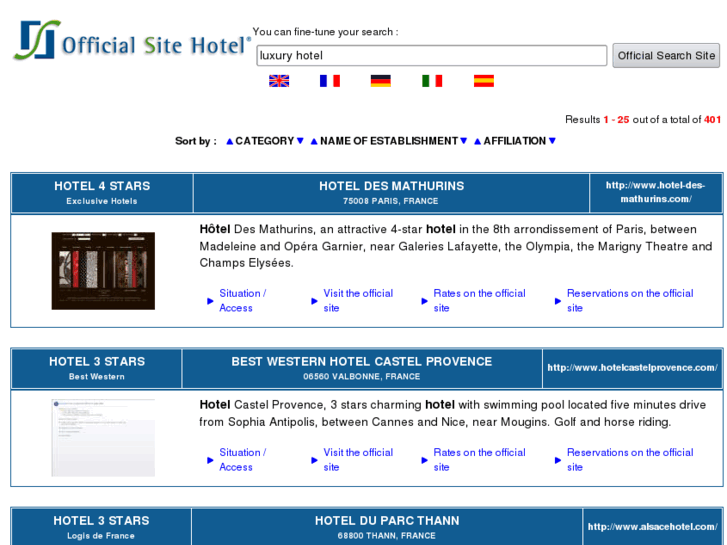Screen dimensions: 727x545
Task: Sort Affiliation ascending with up arrow
Action: [x=478, y=141]
